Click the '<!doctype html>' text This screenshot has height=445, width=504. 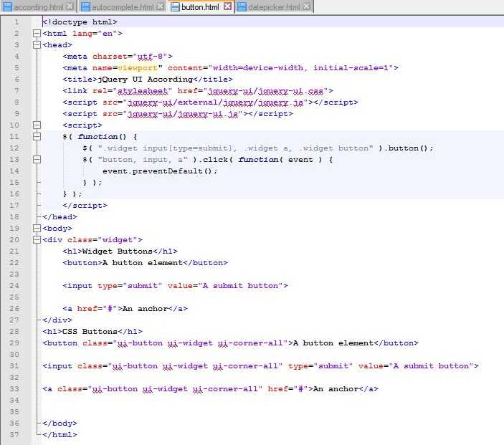tap(80, 21)
